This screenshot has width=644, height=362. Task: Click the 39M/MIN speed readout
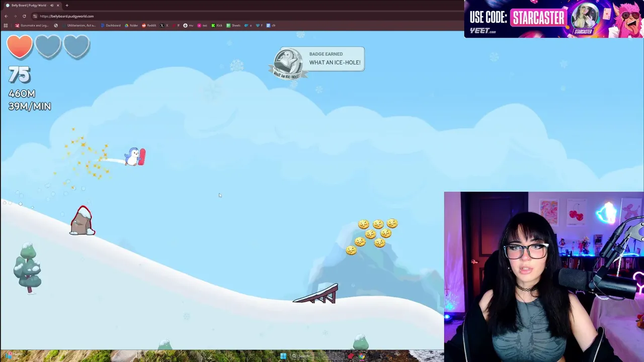(x=30, y=106)
